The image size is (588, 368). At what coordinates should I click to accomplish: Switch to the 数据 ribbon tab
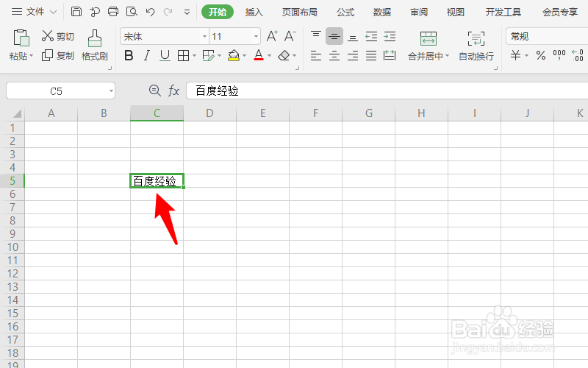(x=381, y=12)
